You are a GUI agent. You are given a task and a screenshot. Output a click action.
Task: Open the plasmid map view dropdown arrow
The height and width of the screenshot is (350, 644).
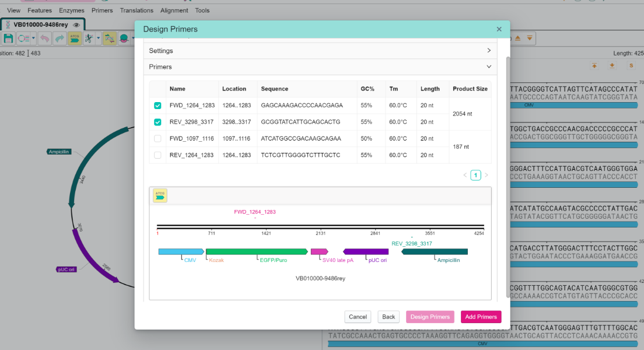pyautogui.click(x=33, y=38)
